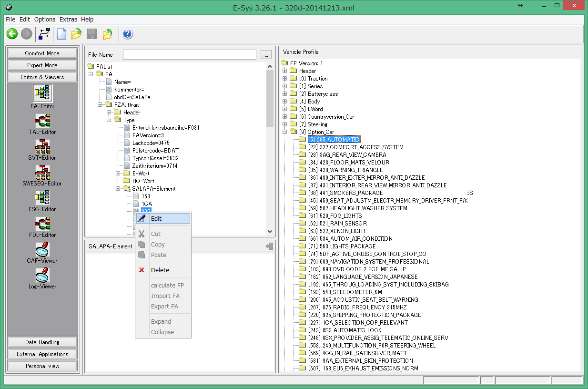Click the Save floppy disk toolbar icon
Viewport: 588px width, 389px height.
click(91, 34)
